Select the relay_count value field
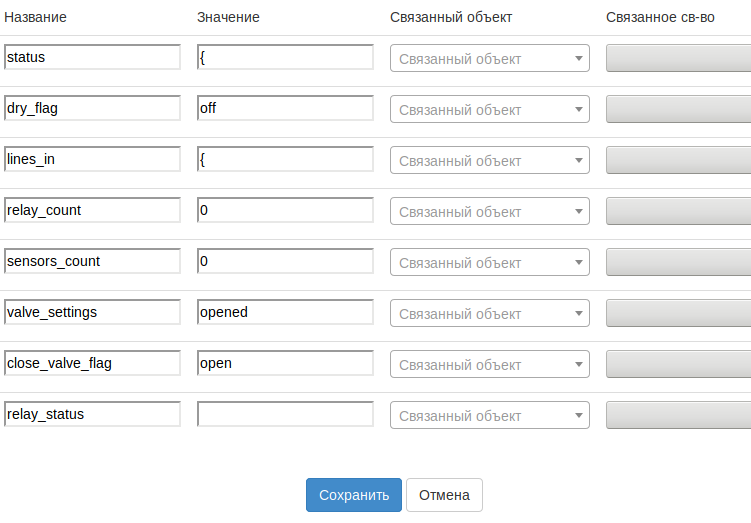Viewport: 751px width, 523px height. 285,210
